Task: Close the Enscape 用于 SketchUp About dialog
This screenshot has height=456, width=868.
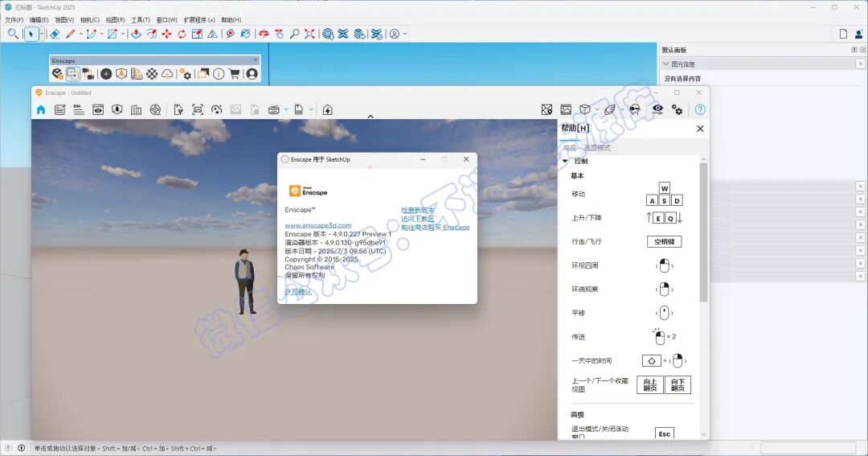Action: click(466, 159)
